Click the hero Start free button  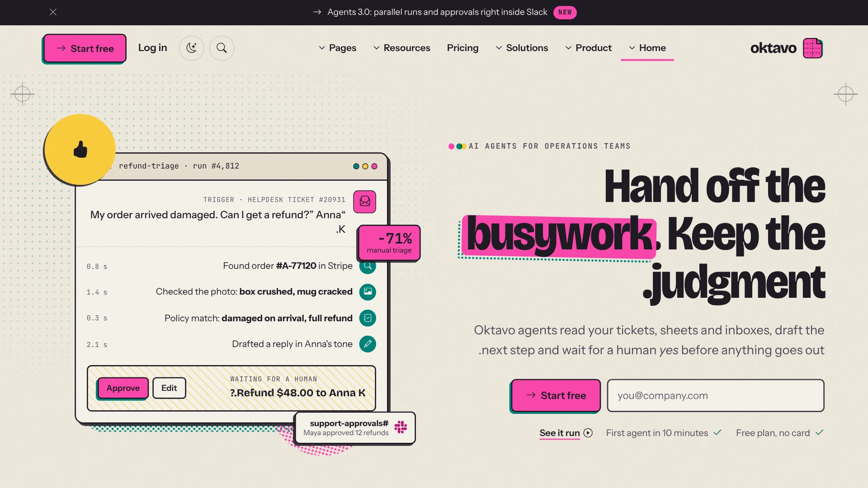tap(556, 395)
